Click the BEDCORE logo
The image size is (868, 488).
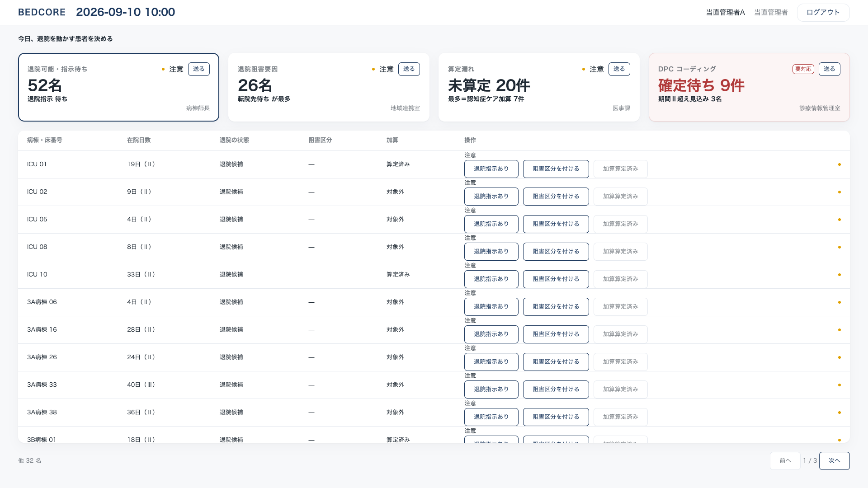click(x=42, y=12)
